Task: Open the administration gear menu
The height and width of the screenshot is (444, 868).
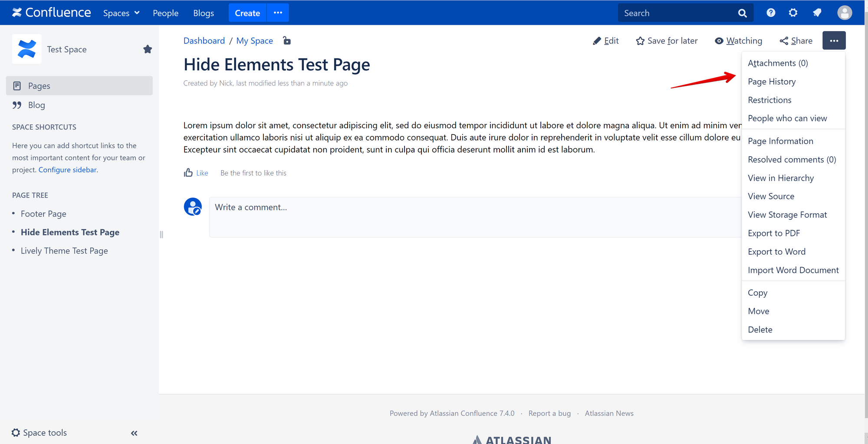Action: (x=793, y=13)
